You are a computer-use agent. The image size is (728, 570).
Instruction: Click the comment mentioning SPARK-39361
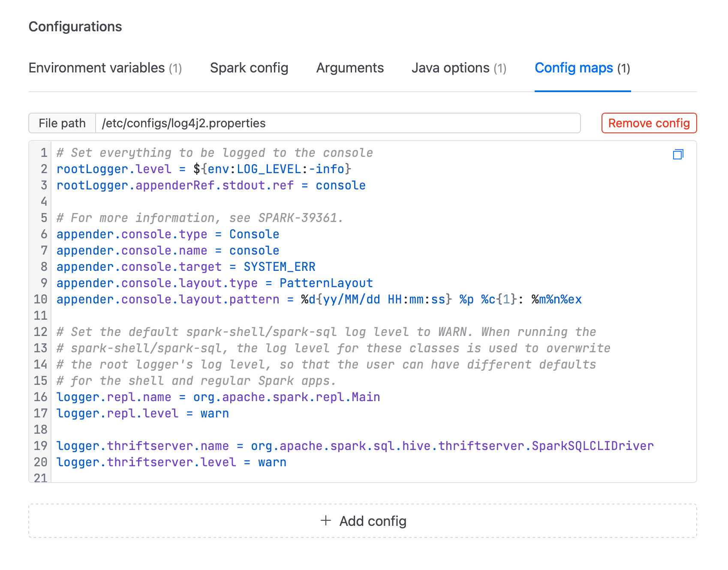200,218
